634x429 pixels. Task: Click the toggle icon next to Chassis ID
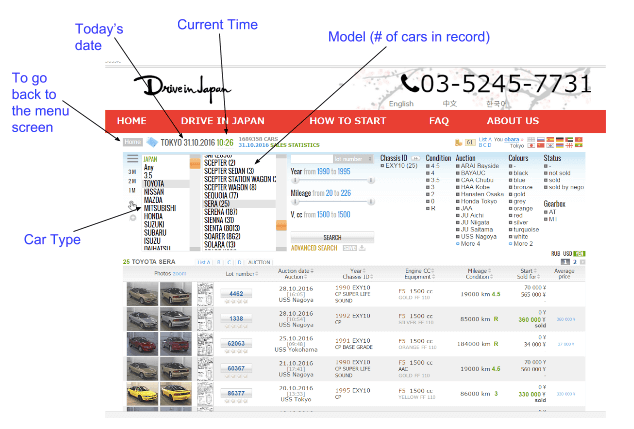(x=416, y=158)
